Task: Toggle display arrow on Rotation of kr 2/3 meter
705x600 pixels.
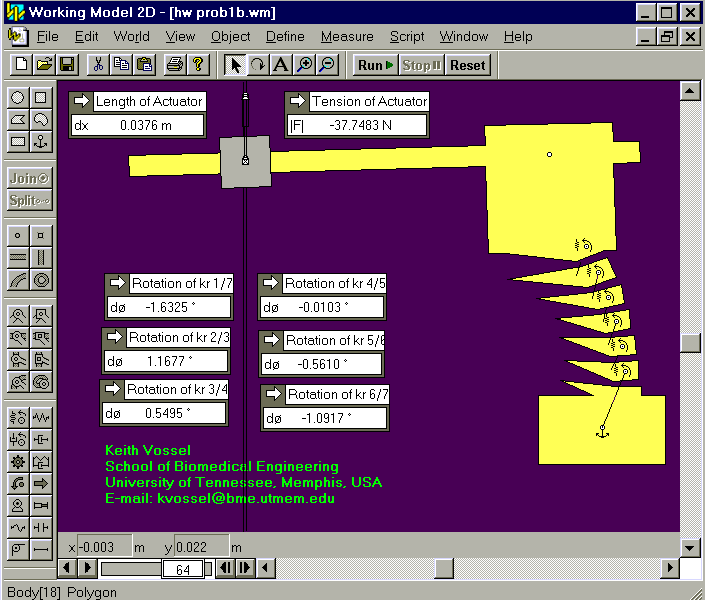Action: [114, 337]
